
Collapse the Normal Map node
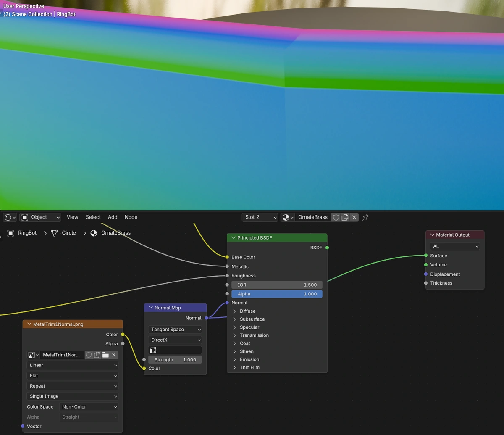click(150, 308)
